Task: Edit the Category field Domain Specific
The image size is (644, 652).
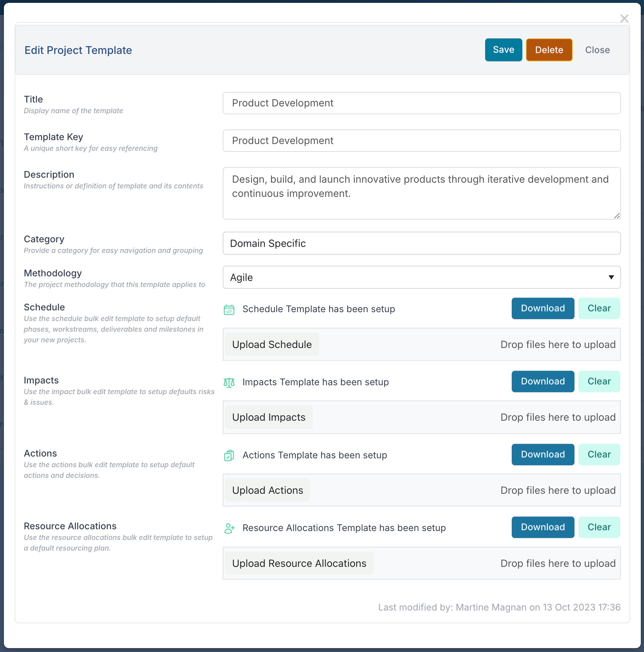Action: click(x=422, y=243)
